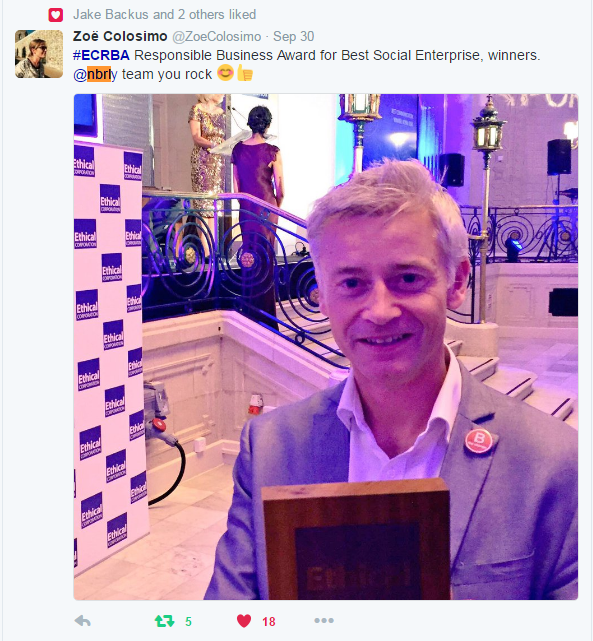Open Zoë Colosimo's profile avatar
Image resolution: width=593 pixels, height=641 pixels.
(x=39, y=54)
